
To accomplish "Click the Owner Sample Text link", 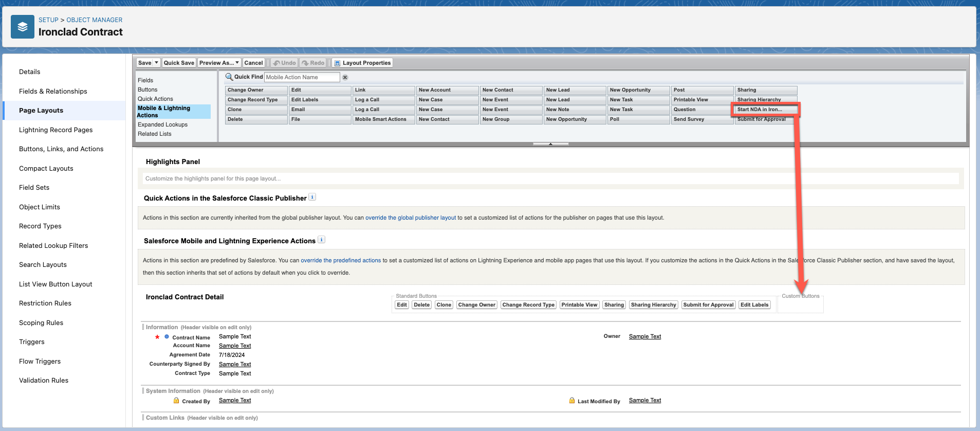I will [x=645, y=336].
